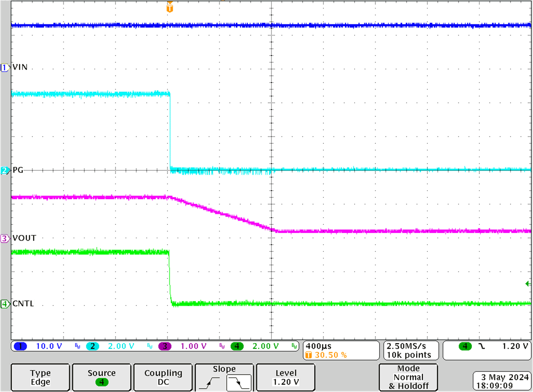This screenshot has height=392, width=533.
Task: Select the green channel 4 badge
Action: tap(237, 346)
